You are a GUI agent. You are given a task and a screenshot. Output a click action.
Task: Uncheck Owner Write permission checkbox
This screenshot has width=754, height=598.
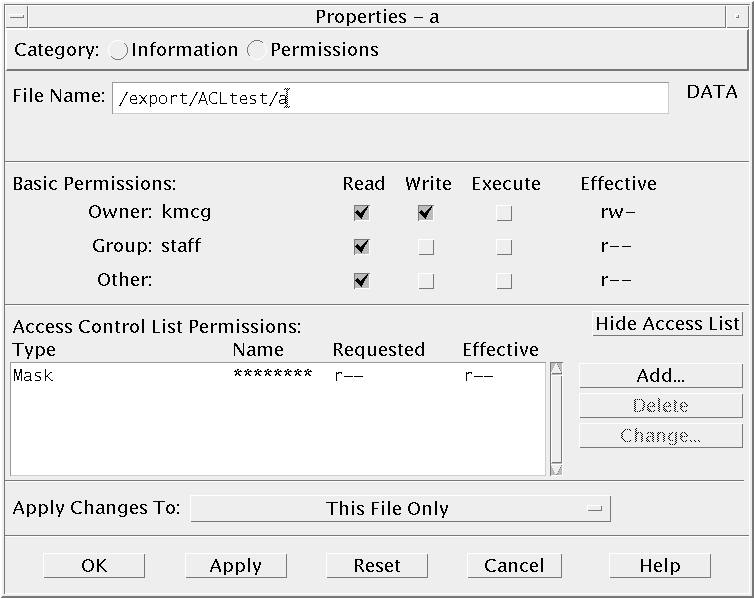coord(426,213)
